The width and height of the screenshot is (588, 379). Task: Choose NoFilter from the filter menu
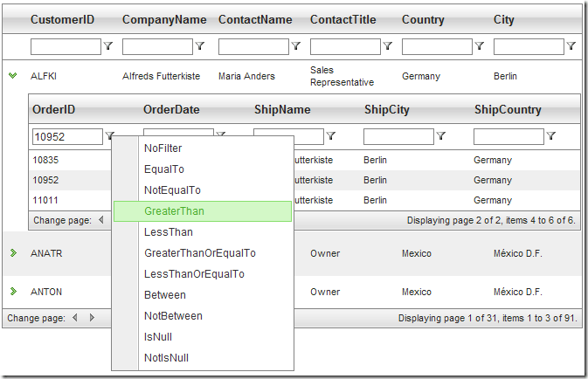(163, 148)
